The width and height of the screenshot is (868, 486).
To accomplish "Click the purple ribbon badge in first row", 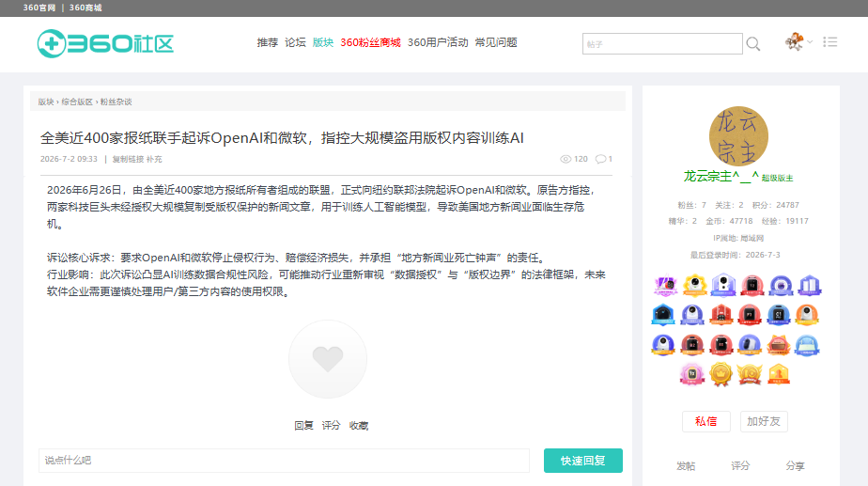I will (666, 286).
